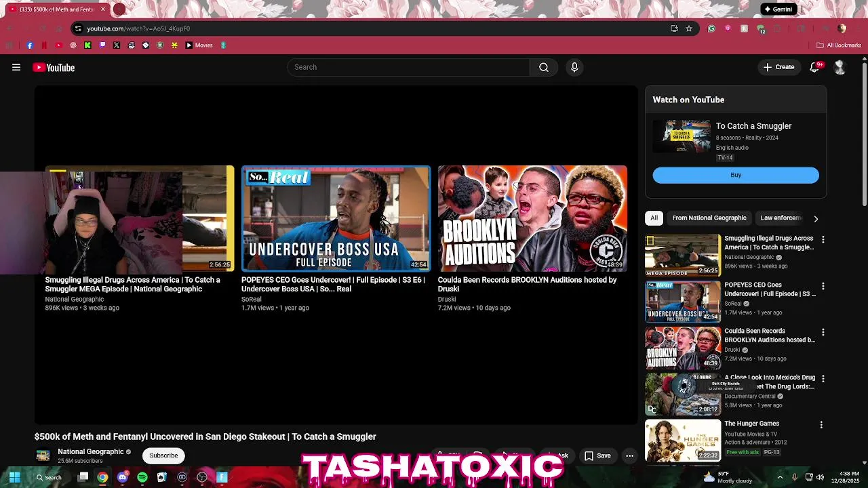Go to YouTube home via the logo

54,67
